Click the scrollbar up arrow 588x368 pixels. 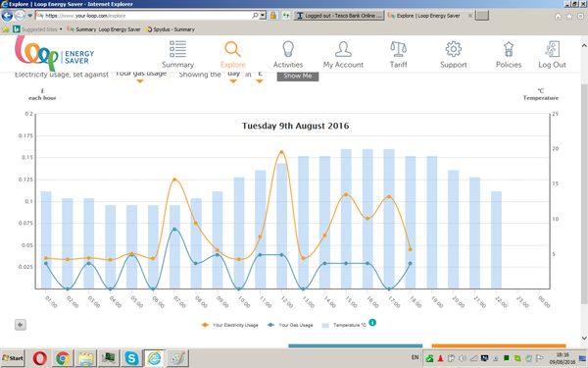(x=584, y=45)
